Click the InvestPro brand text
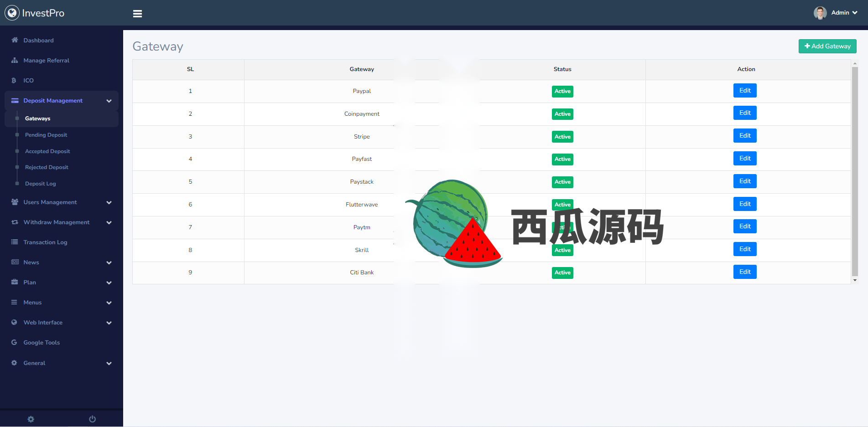 (43, 13)
